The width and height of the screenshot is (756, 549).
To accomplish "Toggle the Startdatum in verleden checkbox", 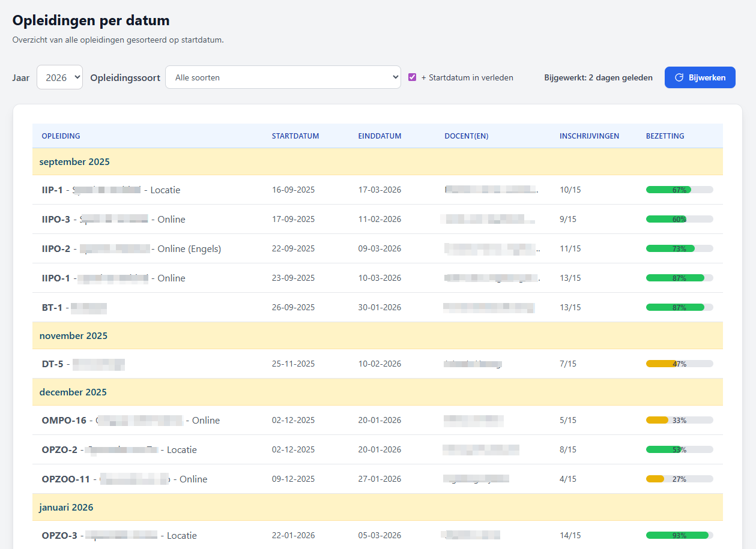I will pos(413,77).
